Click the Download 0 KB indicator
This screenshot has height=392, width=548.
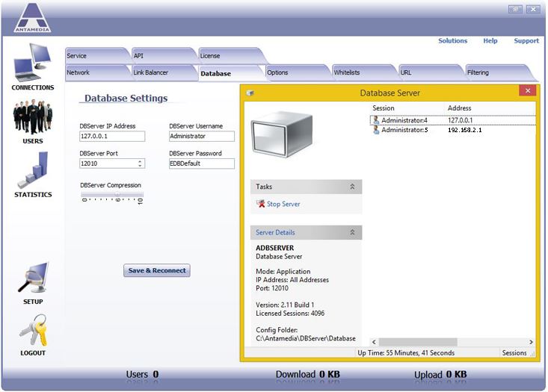[x=307, y=375]
